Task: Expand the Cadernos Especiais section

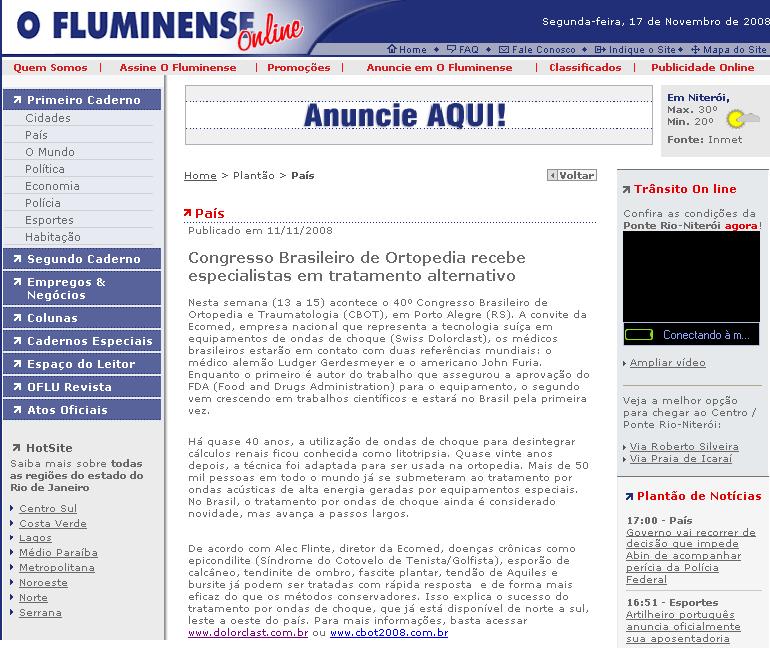Action: pos(89,341)
